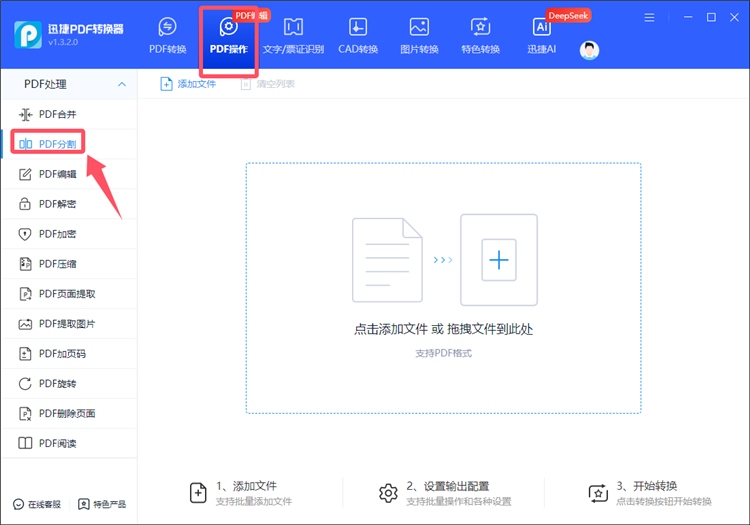Select PDF合并 in sidebar
The image size is (750, 525).
[69, 114]
